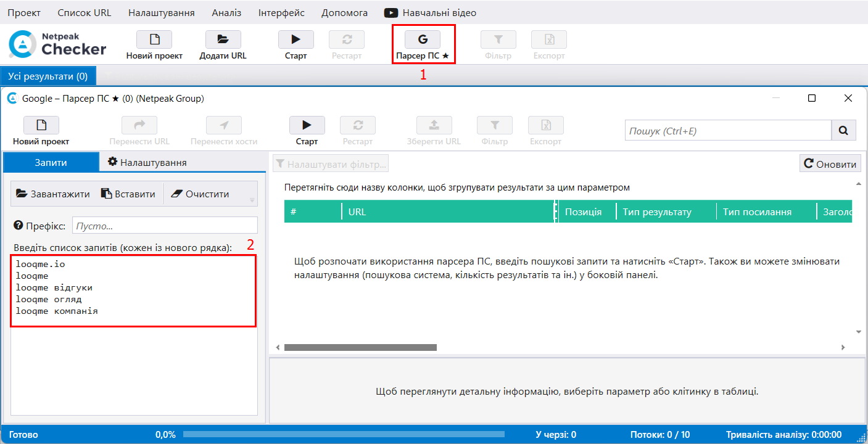
Task: Sort by the URL column header
Action: tap(448, 212)
